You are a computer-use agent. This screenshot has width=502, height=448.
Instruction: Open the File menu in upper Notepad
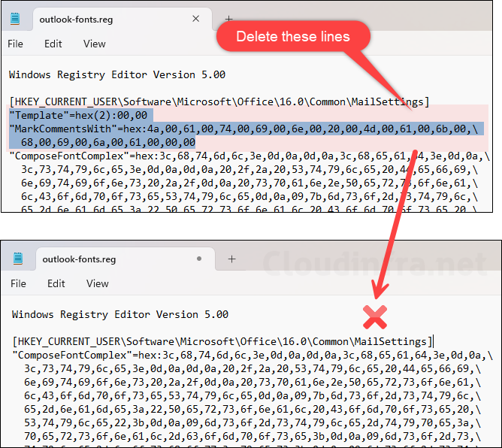coord(16,44)
